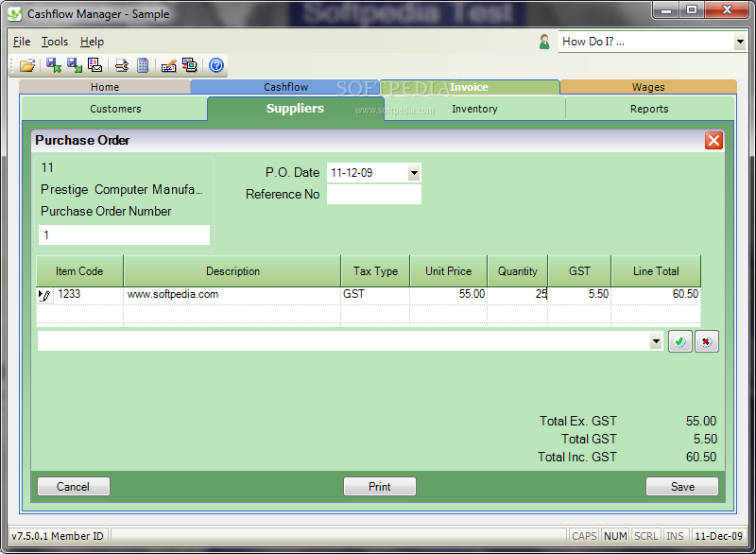
Task: Click the CAPS indicator in status bar
Action: point(584,536)
